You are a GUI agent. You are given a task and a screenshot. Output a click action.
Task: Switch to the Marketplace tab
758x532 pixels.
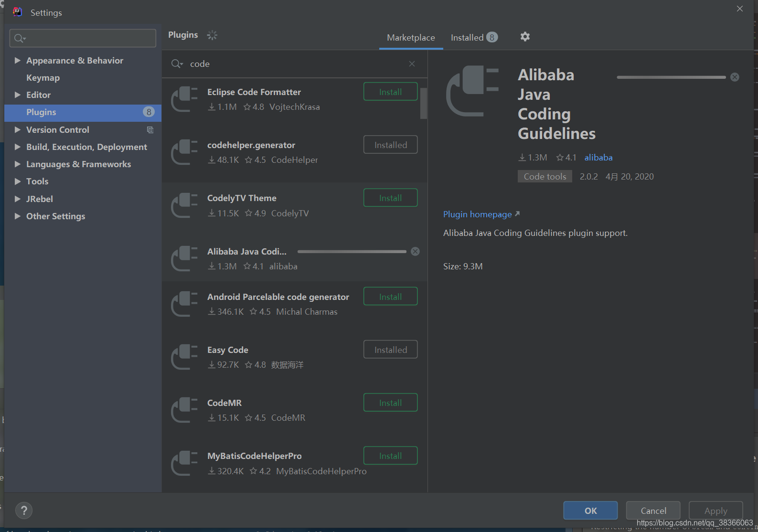coord(411,38)
